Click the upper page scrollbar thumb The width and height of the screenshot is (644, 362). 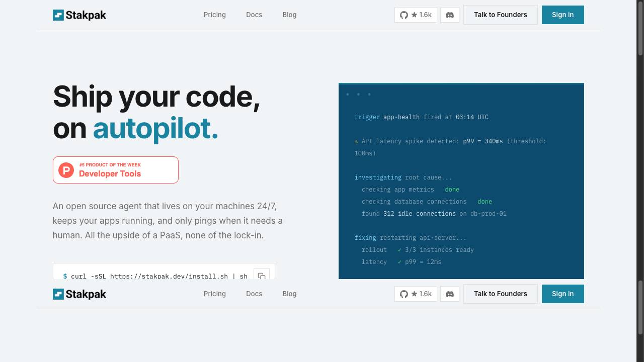(640, 28)
